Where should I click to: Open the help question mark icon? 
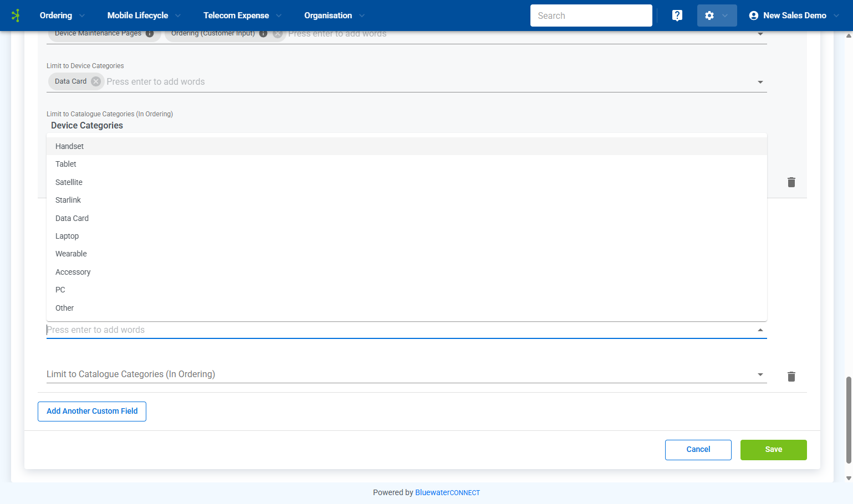pos(677,15)
